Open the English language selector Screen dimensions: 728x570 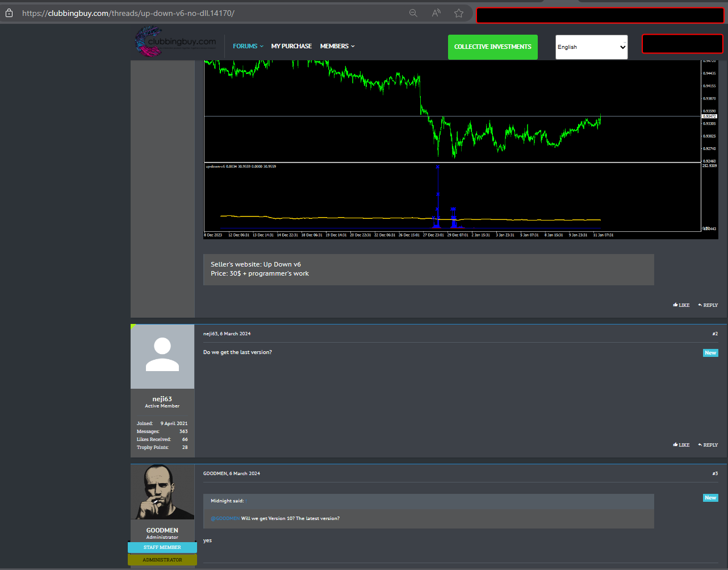[x=591, y=47]
